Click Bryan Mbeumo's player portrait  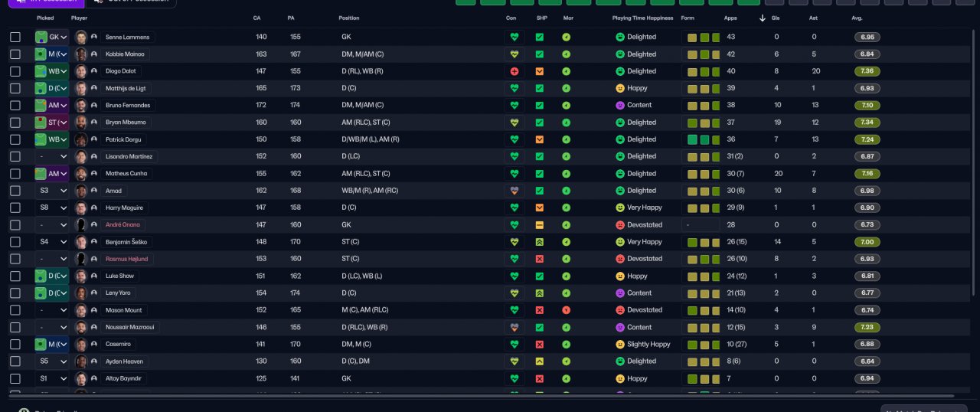(81, 123)
